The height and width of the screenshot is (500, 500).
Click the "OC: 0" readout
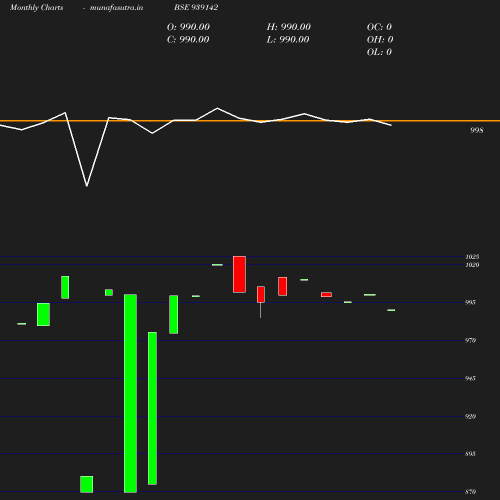coord(379,27)
